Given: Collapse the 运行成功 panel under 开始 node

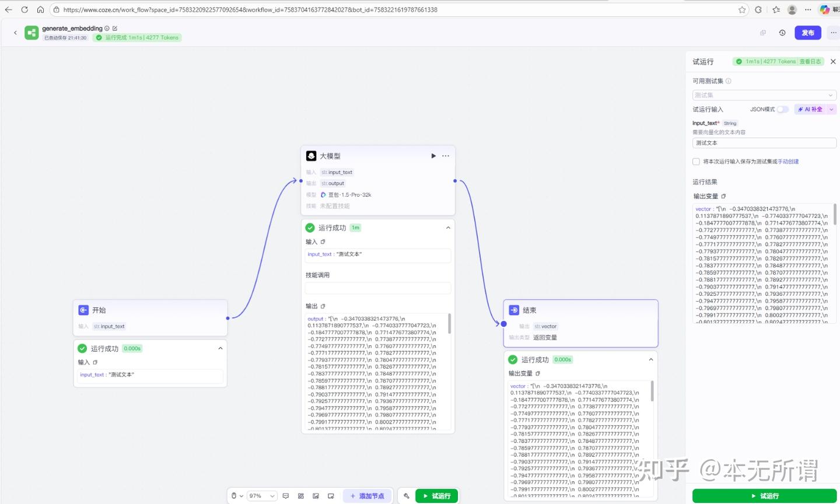Looking at the screenshot, I should coord(220,348).
